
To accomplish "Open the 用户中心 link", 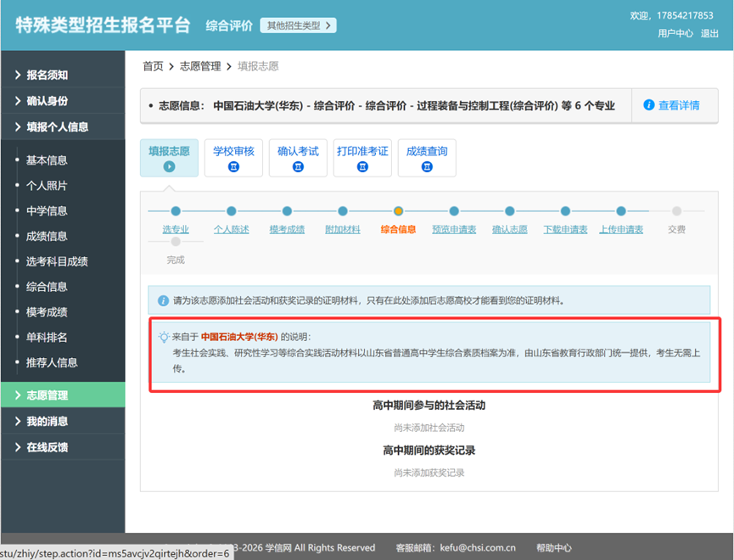I will [x=675, y=33].
